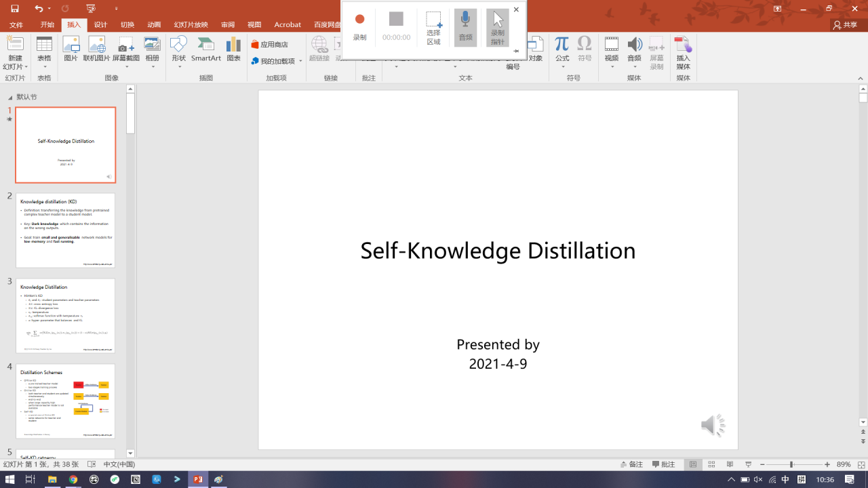Insert a chart (图表)
Image resolution: width=868 pixels, height=488 pixels.
[233, 49]
